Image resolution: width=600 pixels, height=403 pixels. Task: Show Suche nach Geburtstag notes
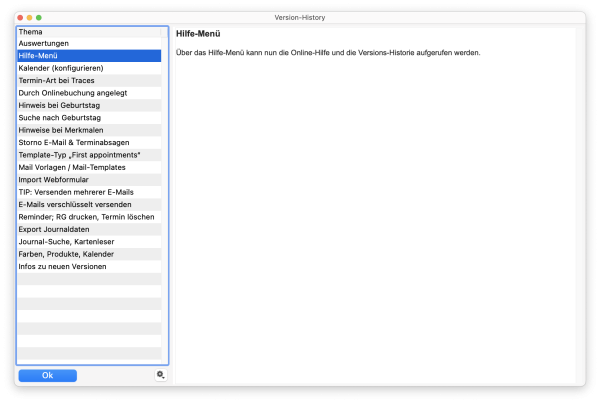[59, 117]
